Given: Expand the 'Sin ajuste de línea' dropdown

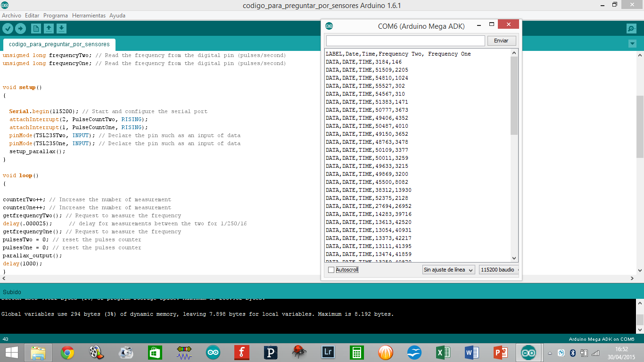Looking at the screenshot, I should coord(448,270).
